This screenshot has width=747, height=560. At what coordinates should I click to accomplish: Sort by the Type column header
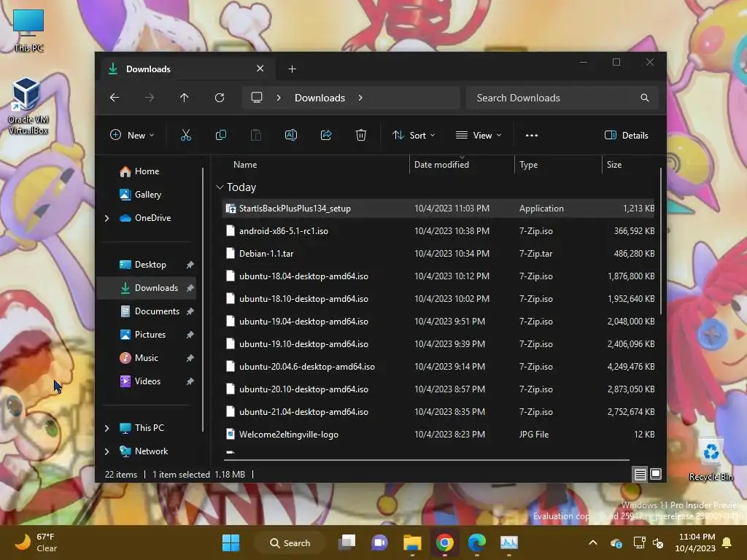528,165
